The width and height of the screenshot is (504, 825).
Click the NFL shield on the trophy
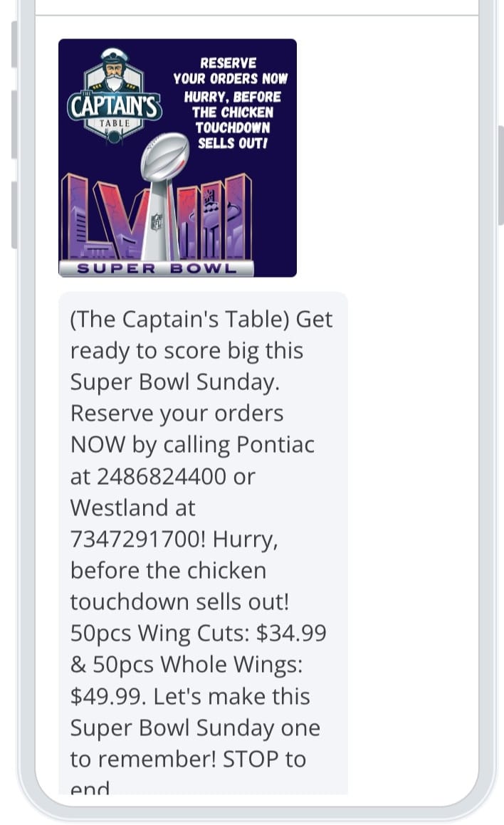[x=157, y=221]
